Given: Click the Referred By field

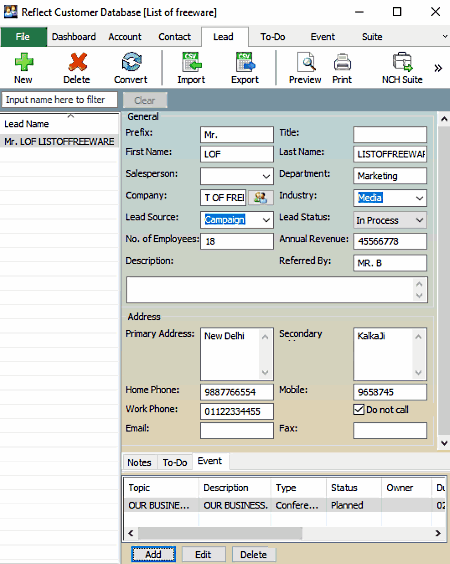Looking at the screenshot, I should click(x=390, y=263).
